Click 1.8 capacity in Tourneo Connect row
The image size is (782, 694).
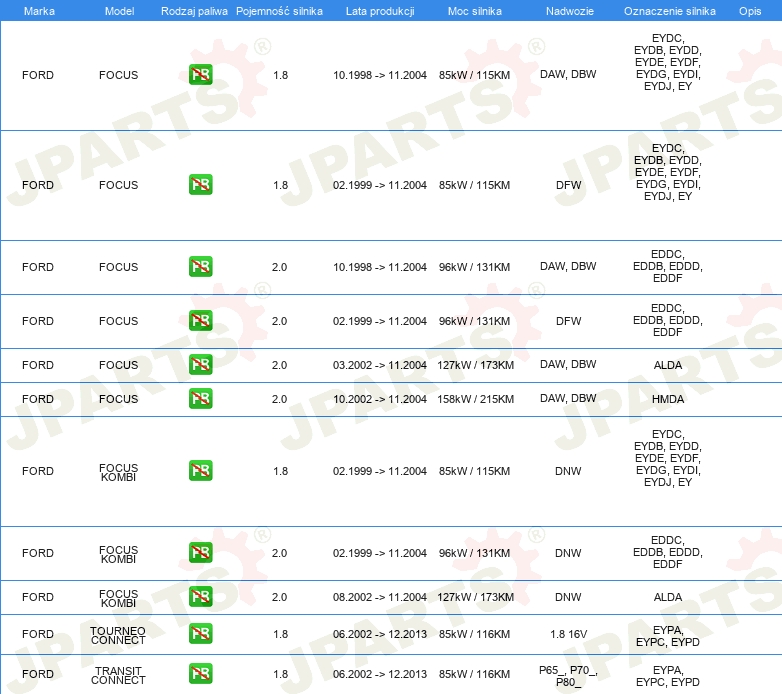tap(280, 634)
